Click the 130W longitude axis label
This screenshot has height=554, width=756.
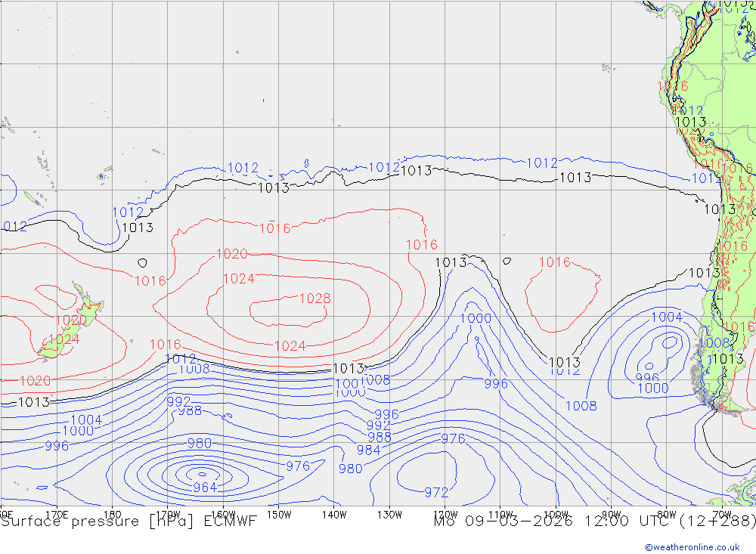[389, 514]
